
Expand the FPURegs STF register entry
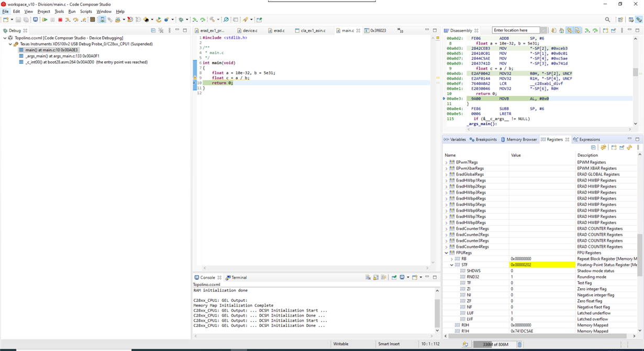[x=451, y=265]
